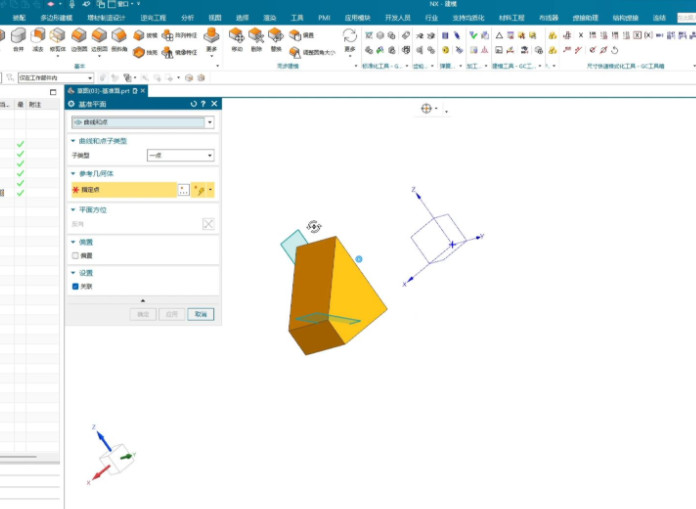Switch to the 分析 tab

(x=187, y=18)
